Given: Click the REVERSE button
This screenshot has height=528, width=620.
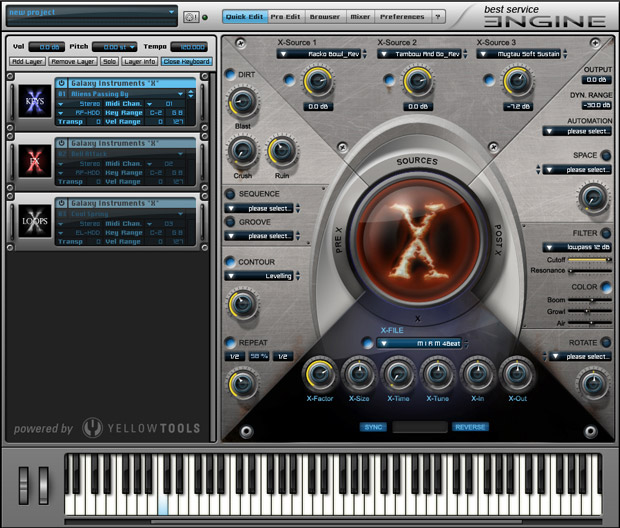Looking at the screenshot, I should pos(470,427).
